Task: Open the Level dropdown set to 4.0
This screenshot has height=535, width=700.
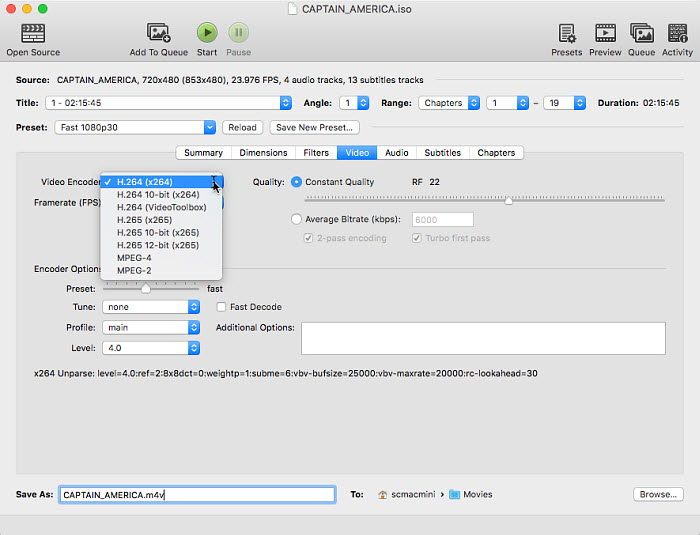Action: (151, 348)
